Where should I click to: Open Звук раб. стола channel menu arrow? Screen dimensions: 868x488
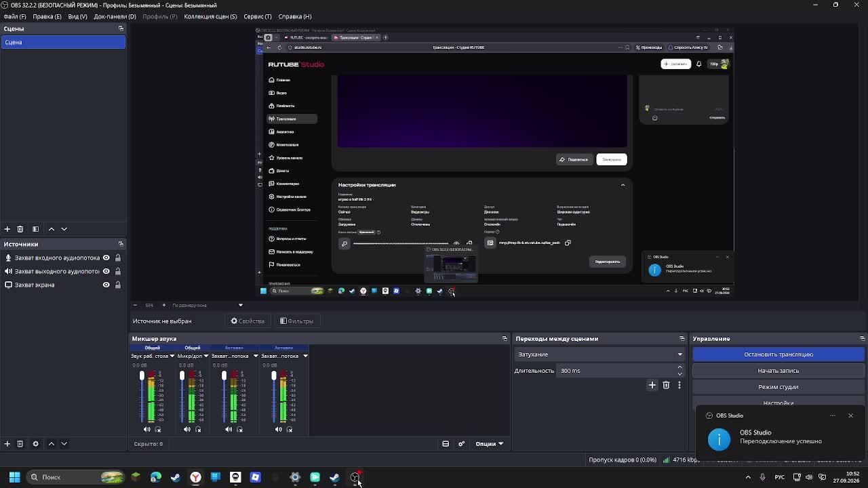click(x=172, y=356)
